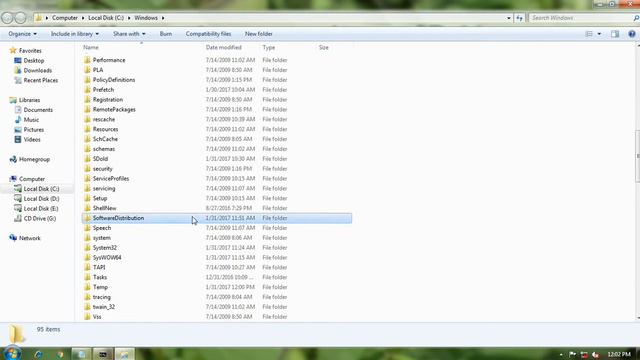Select Local Disk (D:) in navigation pane
This screenshot has width=640, height=360.
click(x=41, y=199)
